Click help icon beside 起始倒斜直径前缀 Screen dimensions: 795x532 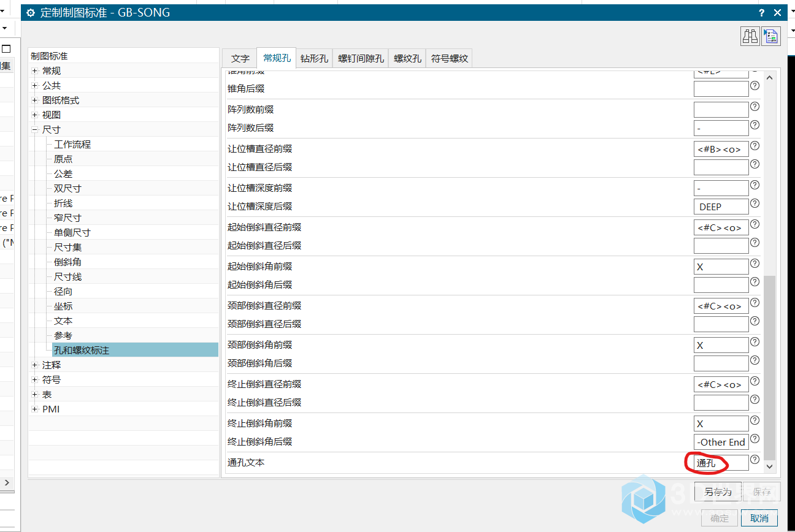click(x=755, y=224)
